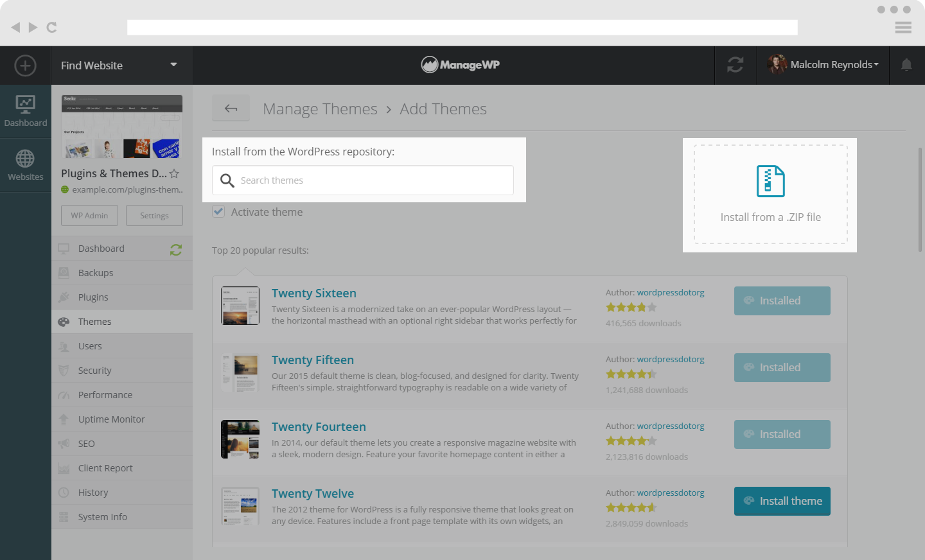Open the wordpressdotorg author link for Twenty Fifteen
Viewport: 925px width, 560px height.
671,359
